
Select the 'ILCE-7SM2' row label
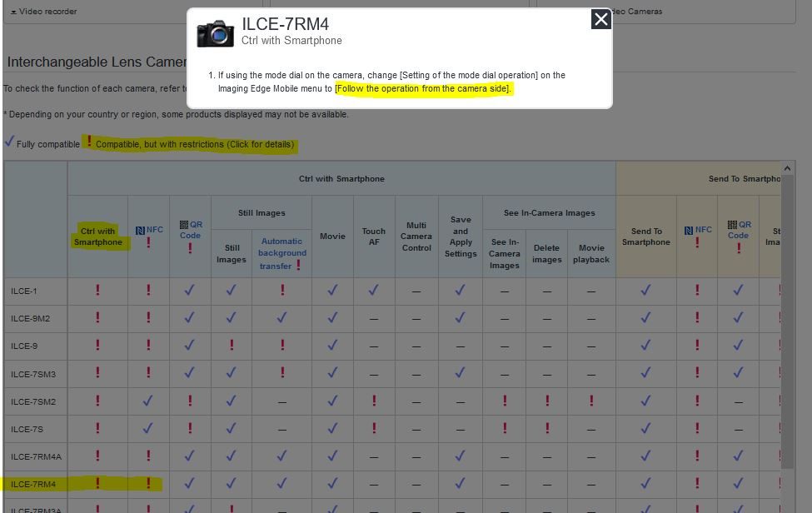pyautogui.click(x=33, y=401)
